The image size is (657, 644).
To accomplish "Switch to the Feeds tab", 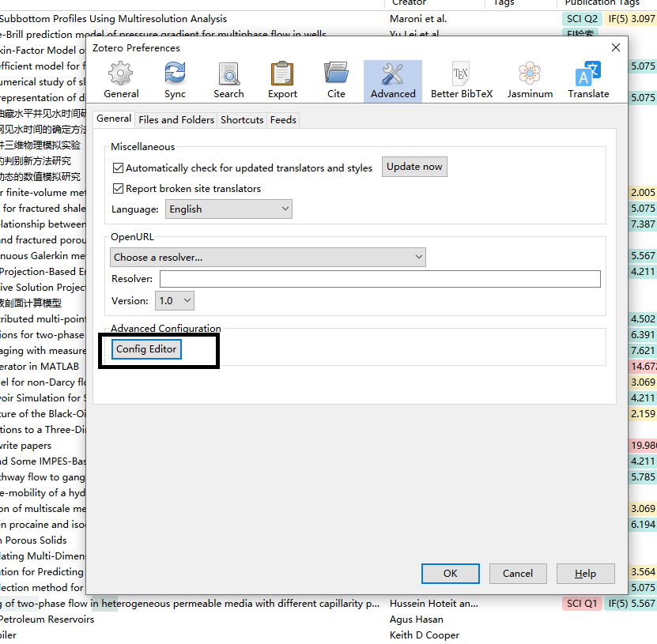I will pyautogui.click(x=283, y=120).
